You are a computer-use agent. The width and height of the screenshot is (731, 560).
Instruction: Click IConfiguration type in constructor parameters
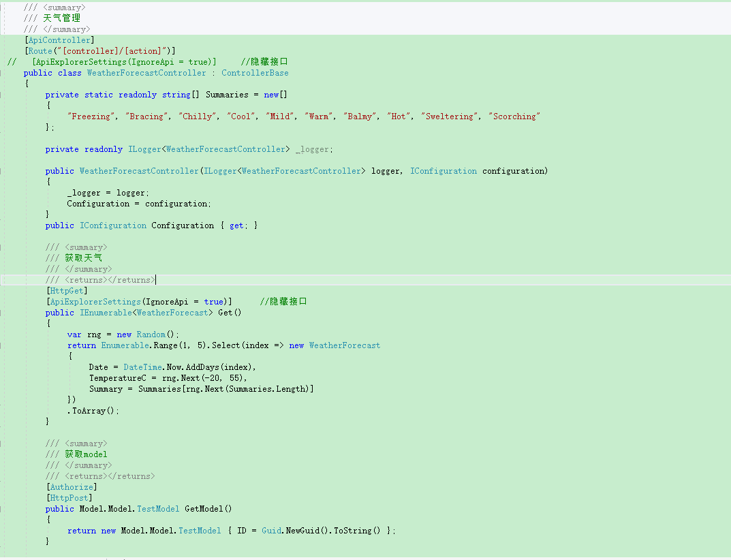444,171
